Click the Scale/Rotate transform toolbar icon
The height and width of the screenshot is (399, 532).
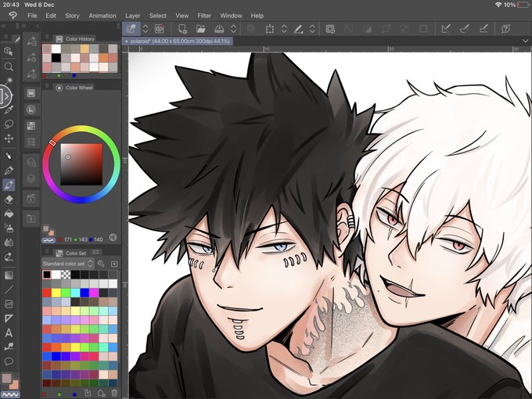click(269, 29)
